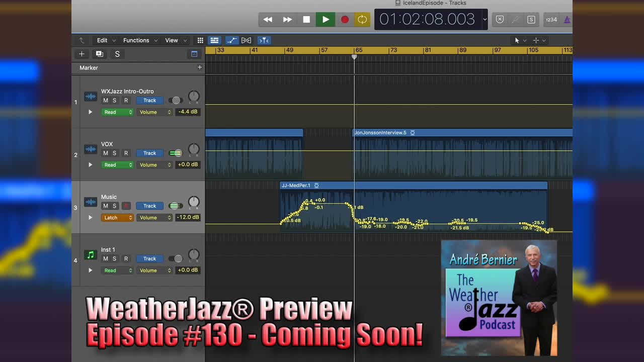The image size is (644, 362).
Task: Click the Catch Playhead button
Action: click(x=264, y=40)
